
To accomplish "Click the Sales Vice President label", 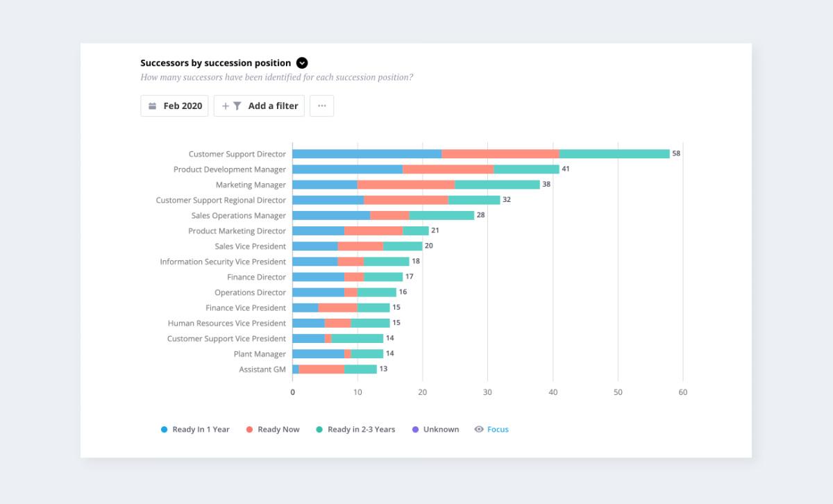I will click(x=251, y=246).
